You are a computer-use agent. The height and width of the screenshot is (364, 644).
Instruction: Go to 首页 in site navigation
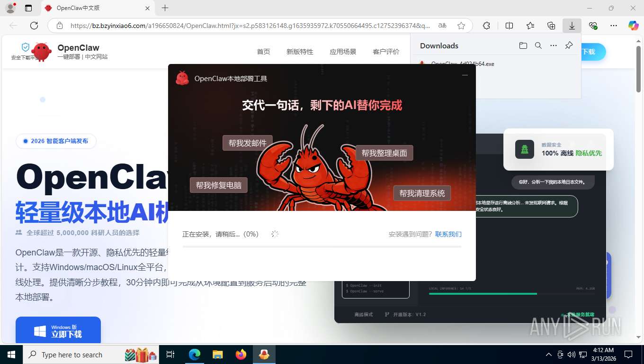click(x=263, y=52)
